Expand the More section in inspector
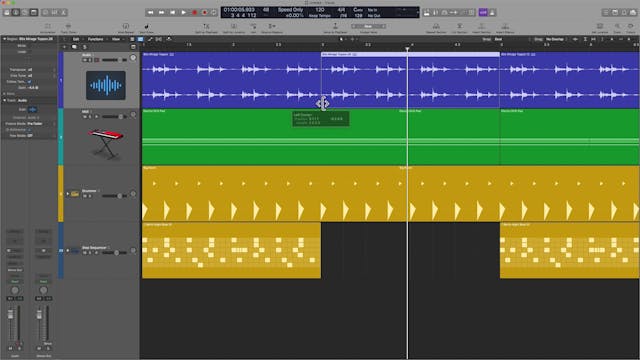The width and height of the screenshot is (640, 360). 4,94
